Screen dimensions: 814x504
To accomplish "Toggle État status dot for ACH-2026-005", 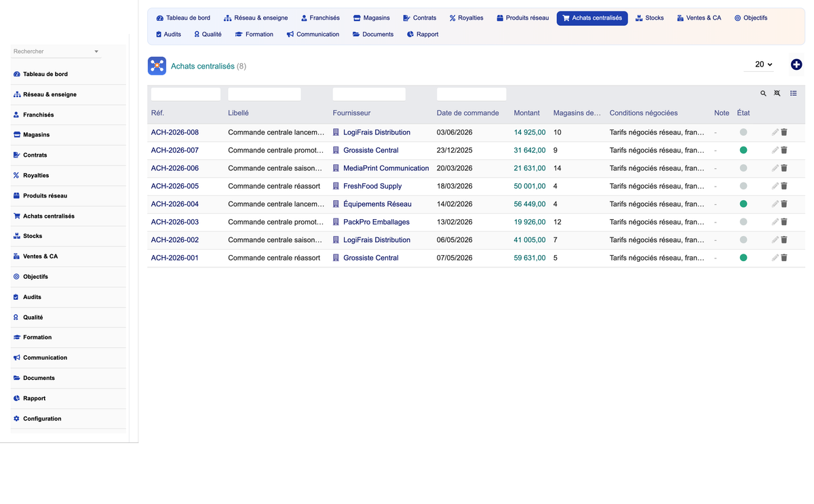I will click(x=743, y=186).
